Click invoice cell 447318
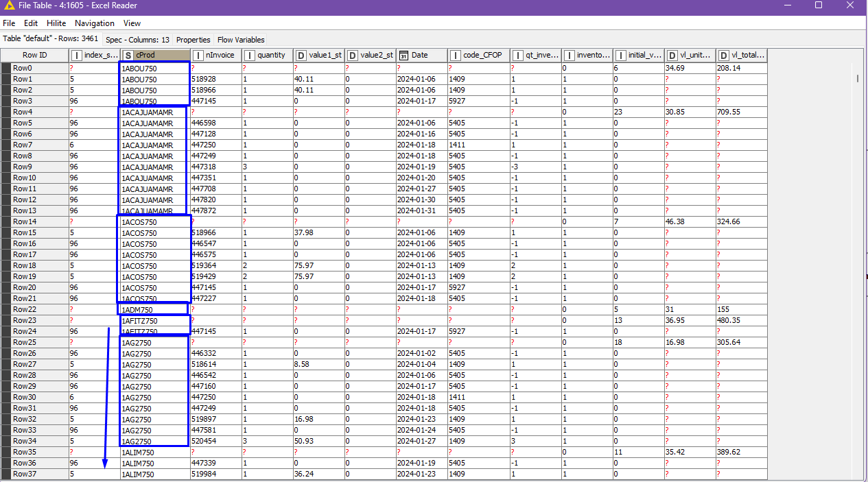 click(215, 167)
